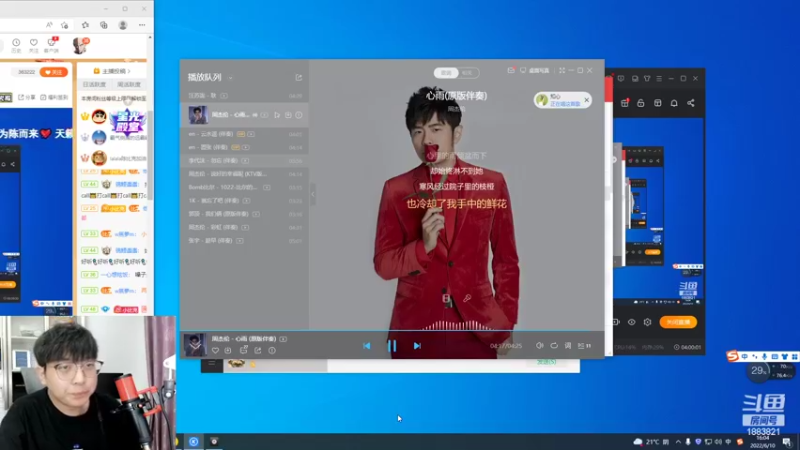The image size is (800, 450).
Task: Click the export icon beside 播放队列 header
Action: 298,78
